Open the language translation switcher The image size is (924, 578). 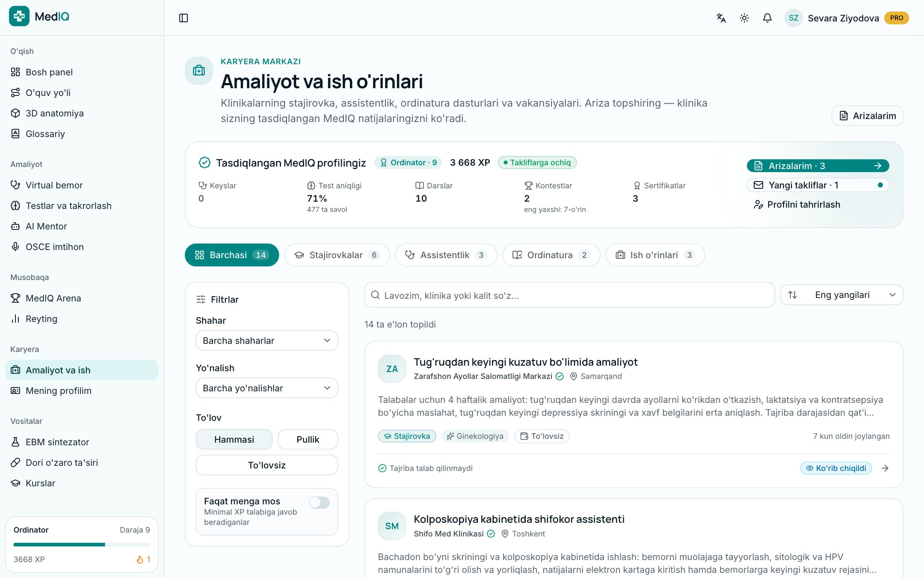[x=721, y=18]
